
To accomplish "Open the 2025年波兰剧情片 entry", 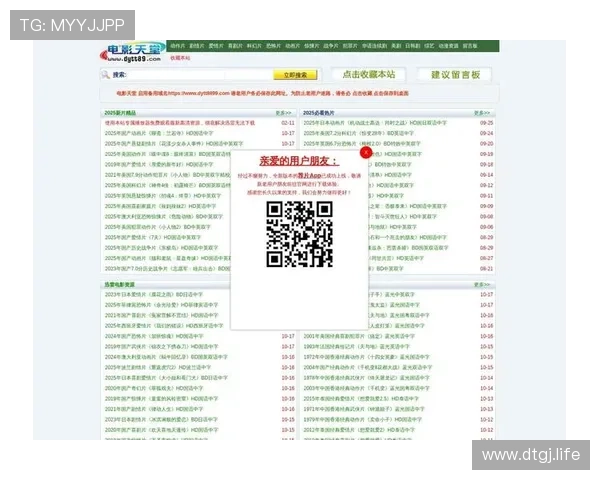I will (x=158, y=367).
